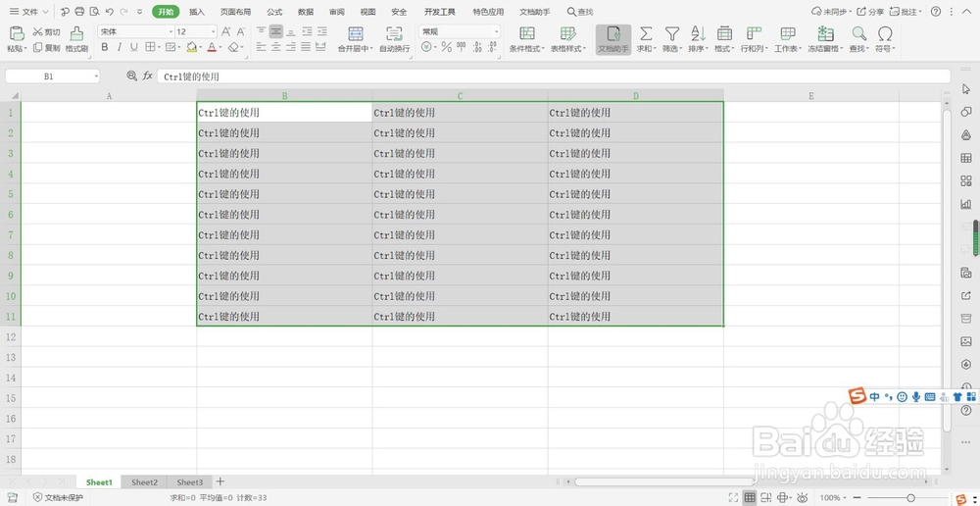The image size is (980, 506).
Task: Click the Wrap Text (自动换行) icon
Action: click(x=394, y=33)
